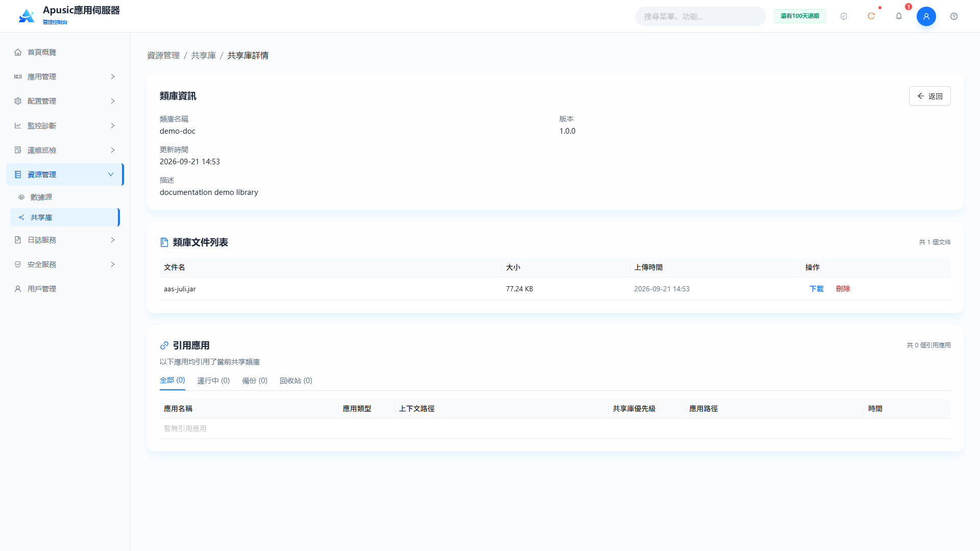Click the version value 1.0.0

(x=567, y=131)
